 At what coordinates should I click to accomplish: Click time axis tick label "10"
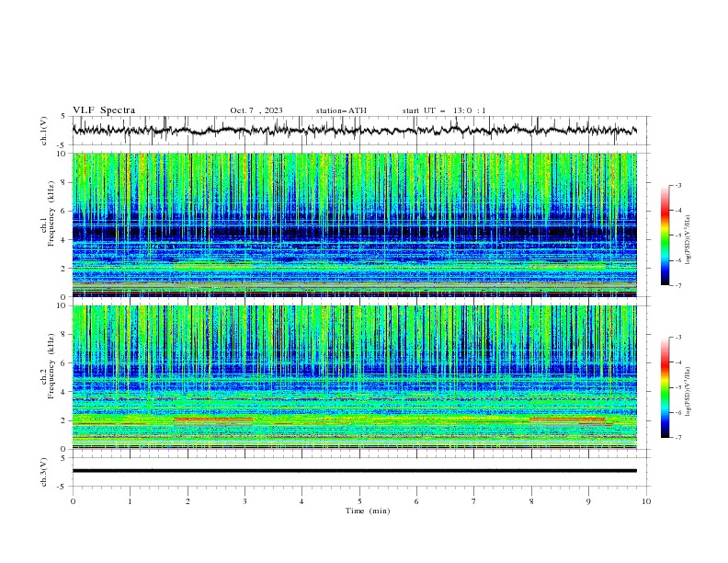[x=646, y=501]
